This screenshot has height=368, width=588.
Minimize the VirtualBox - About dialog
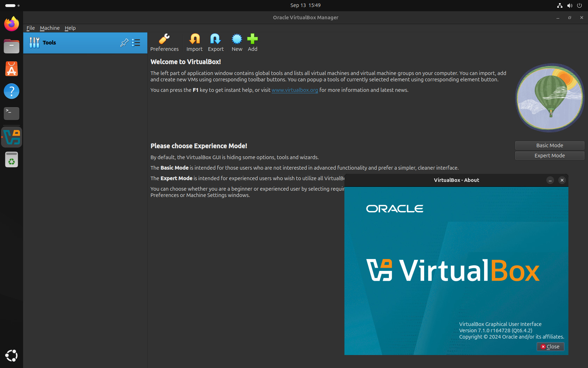[550, 180]
